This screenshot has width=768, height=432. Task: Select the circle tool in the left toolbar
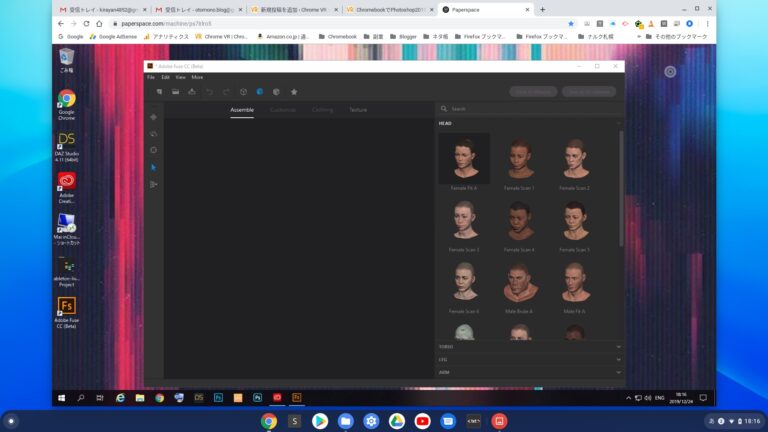(153, 150)
